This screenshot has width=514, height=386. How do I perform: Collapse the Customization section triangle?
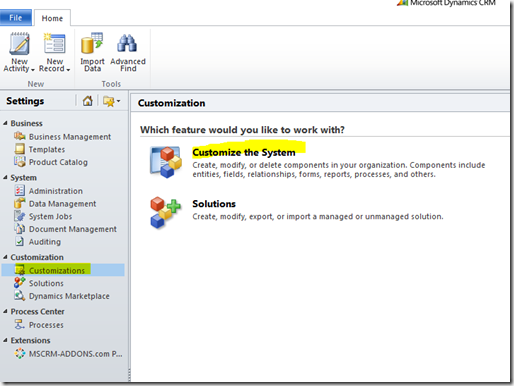tap(5, 257)
